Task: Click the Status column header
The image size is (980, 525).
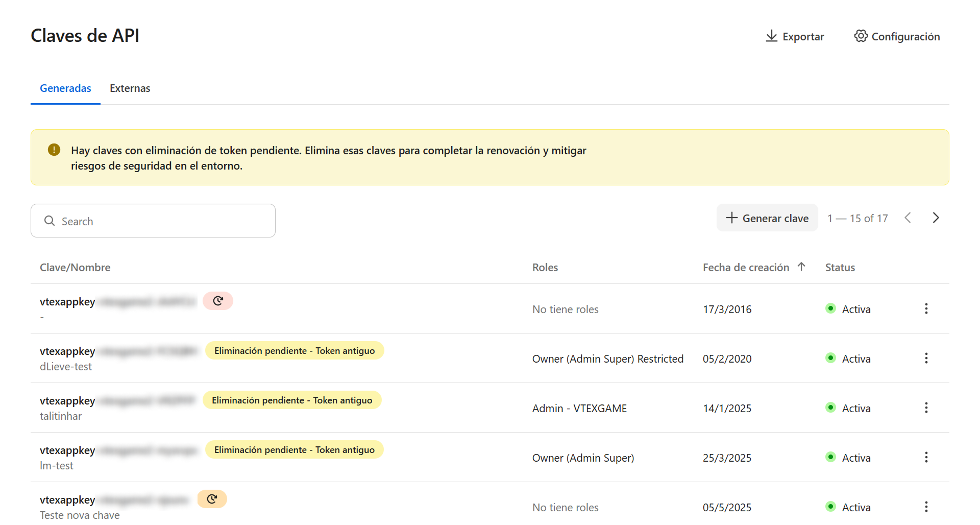Action: [x=840, y=268]
